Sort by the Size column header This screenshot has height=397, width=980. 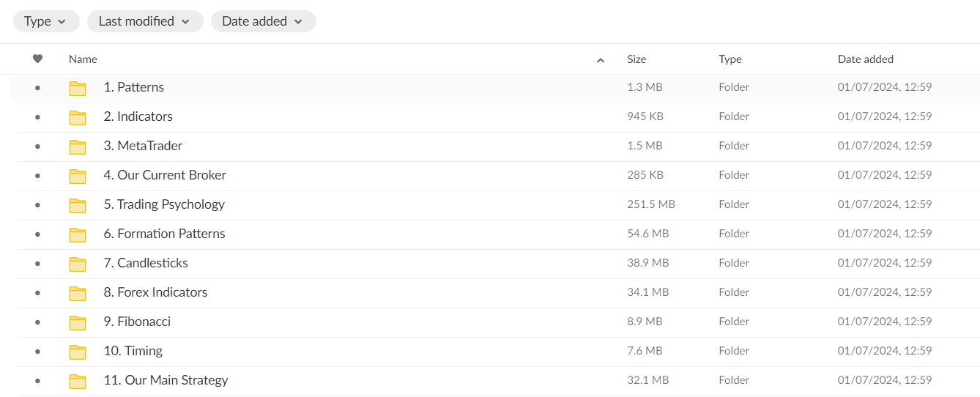tap(636, 59)
